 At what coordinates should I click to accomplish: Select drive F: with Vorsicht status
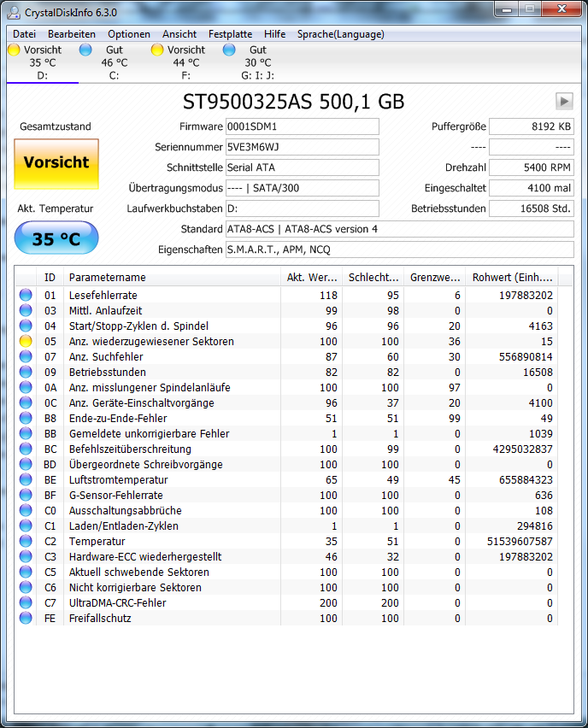[185, 62]
